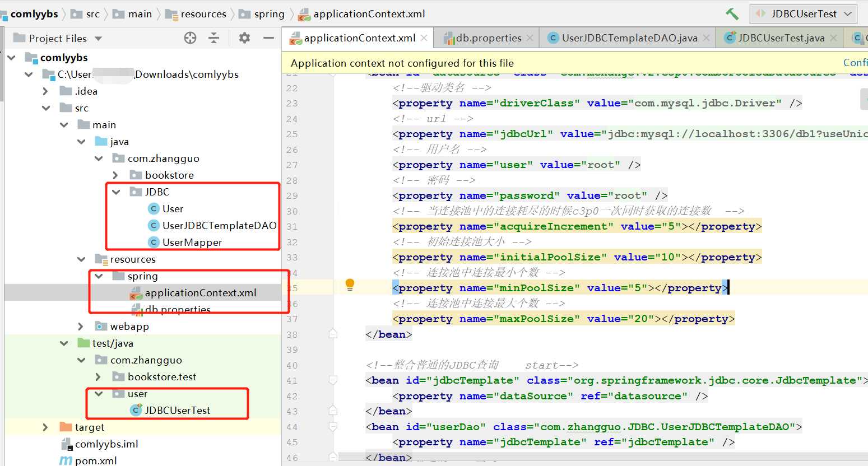Open the Project Files view dropdown
Screen dimensions: 868x466
(58, 38)
